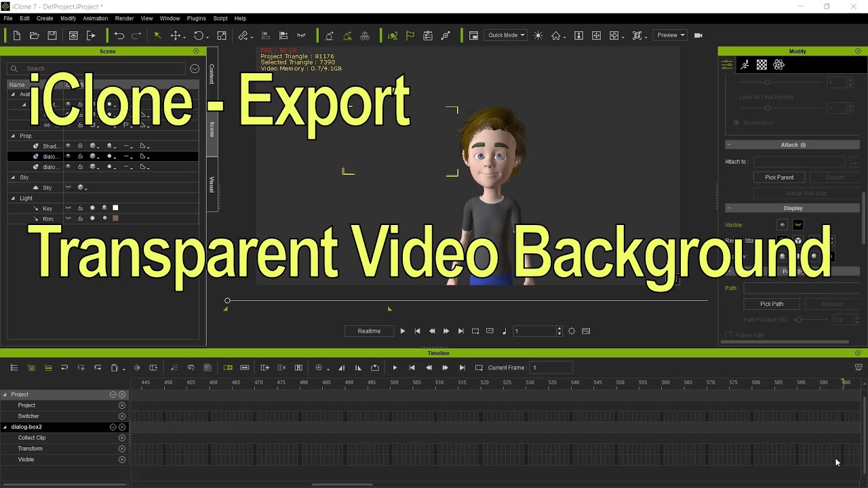
Task: Click the Modify parameters sliders icon
Action: point(727,64)
